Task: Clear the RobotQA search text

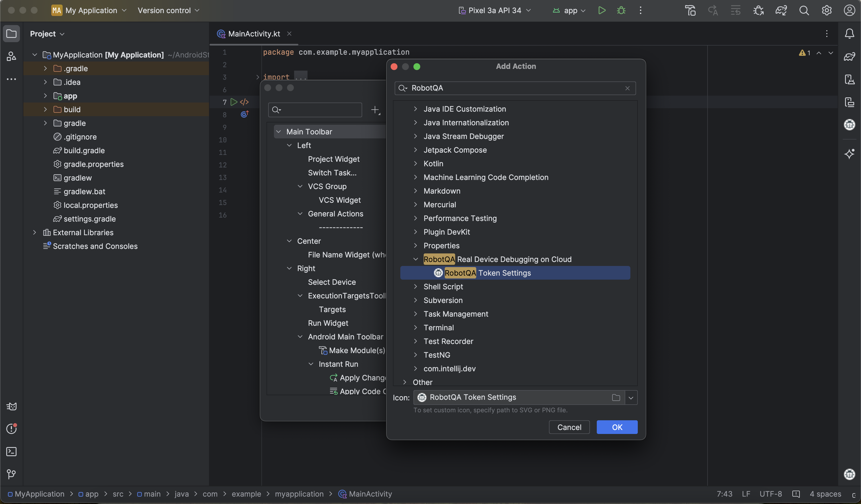Action: pyautogui.click(x=627, y=88)
